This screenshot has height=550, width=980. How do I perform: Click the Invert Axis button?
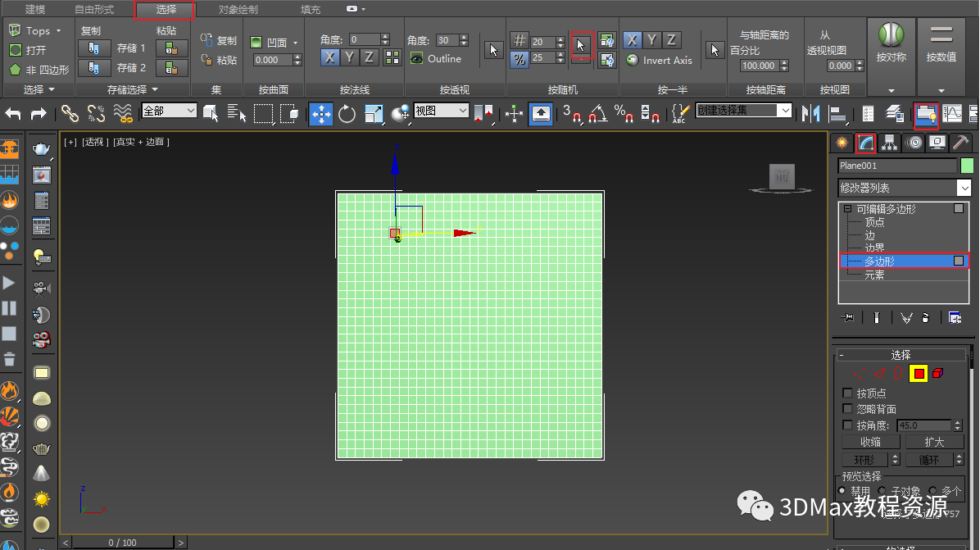click(660, 60)
